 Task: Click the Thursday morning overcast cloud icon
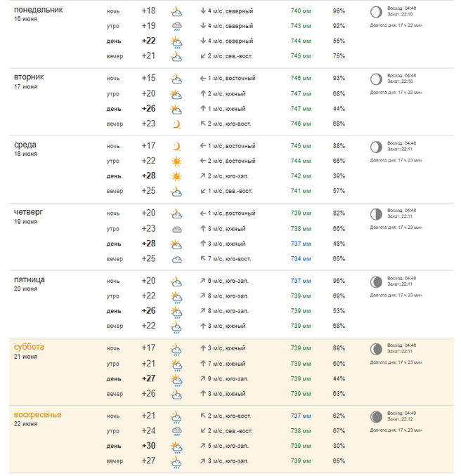[x=176, y=229]
